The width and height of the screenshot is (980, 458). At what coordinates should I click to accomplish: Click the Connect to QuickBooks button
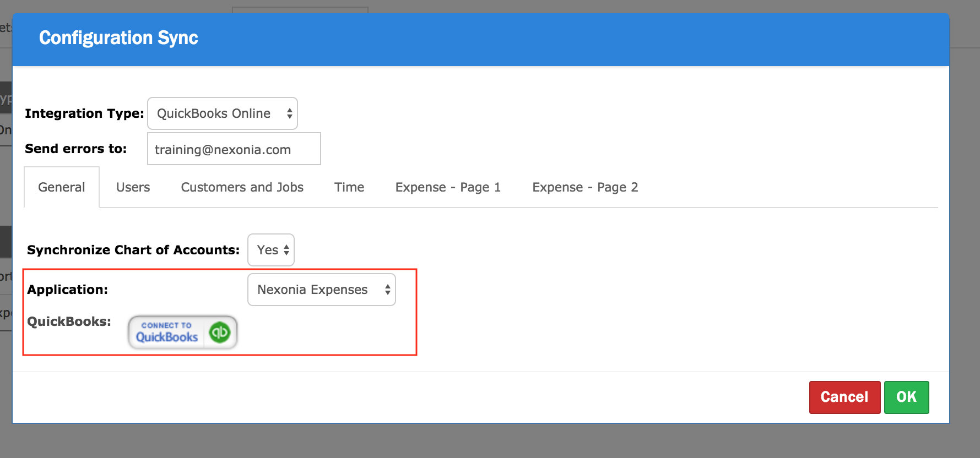183,332
